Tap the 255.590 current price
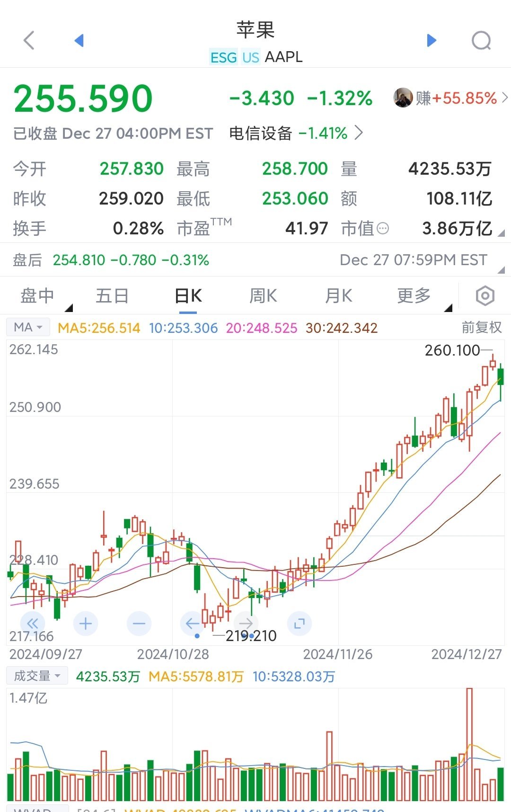The image size is (511, 812). tap(83, 98)
